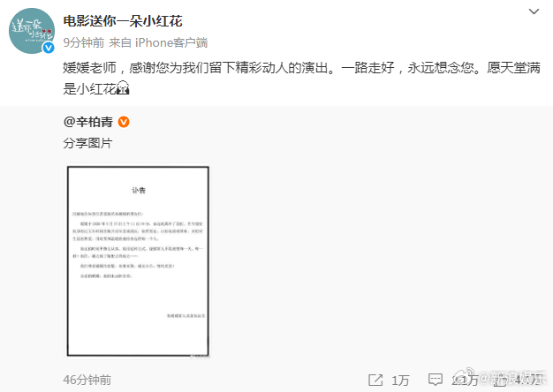Click the like count number
This screenshot has height=392, width=553.
[528, 380]
